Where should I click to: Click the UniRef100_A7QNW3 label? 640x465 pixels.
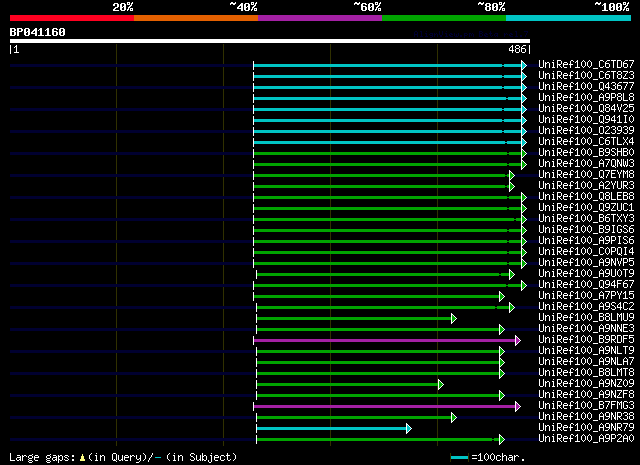point(586,163)
